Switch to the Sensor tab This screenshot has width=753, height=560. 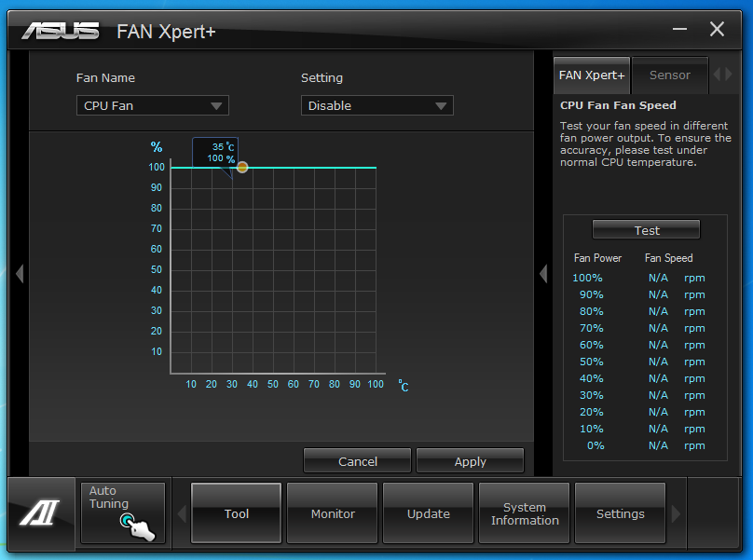[x=670, y=75]
